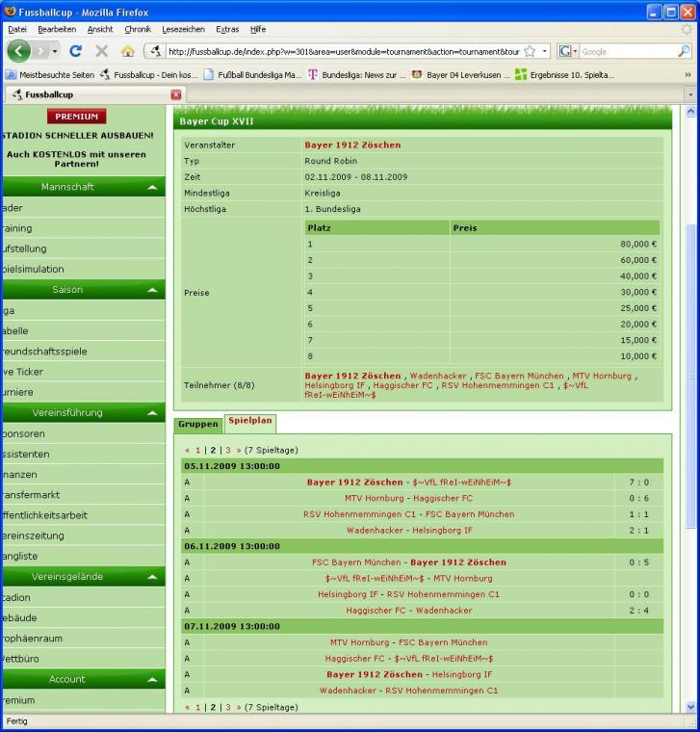This screenshot has height=732, width=700.
Task: Bookmark this page with the star icon
Action: pyautogui.click(x=530, y=51)
